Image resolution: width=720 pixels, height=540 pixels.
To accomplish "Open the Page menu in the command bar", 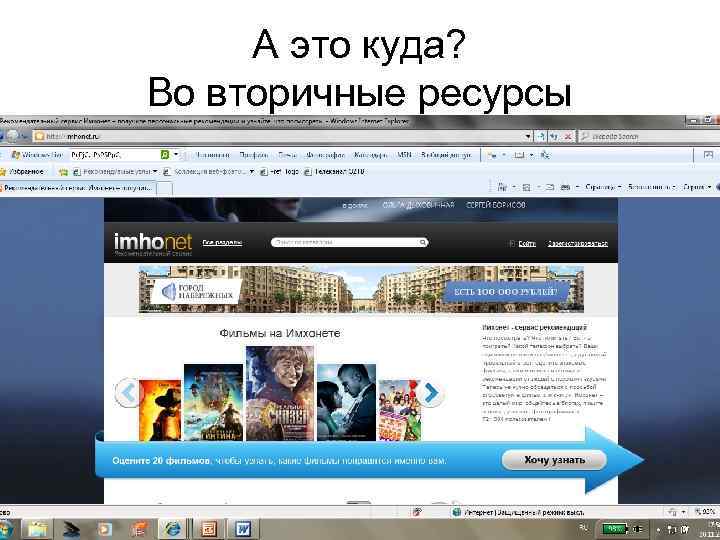I will pyautogui.click(x=603, y=187).
